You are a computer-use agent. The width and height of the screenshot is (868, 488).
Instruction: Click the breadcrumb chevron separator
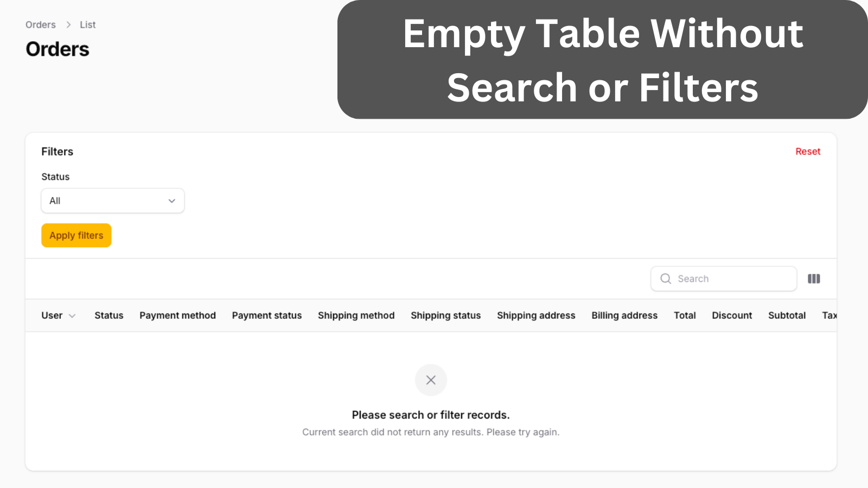(68, 24)
